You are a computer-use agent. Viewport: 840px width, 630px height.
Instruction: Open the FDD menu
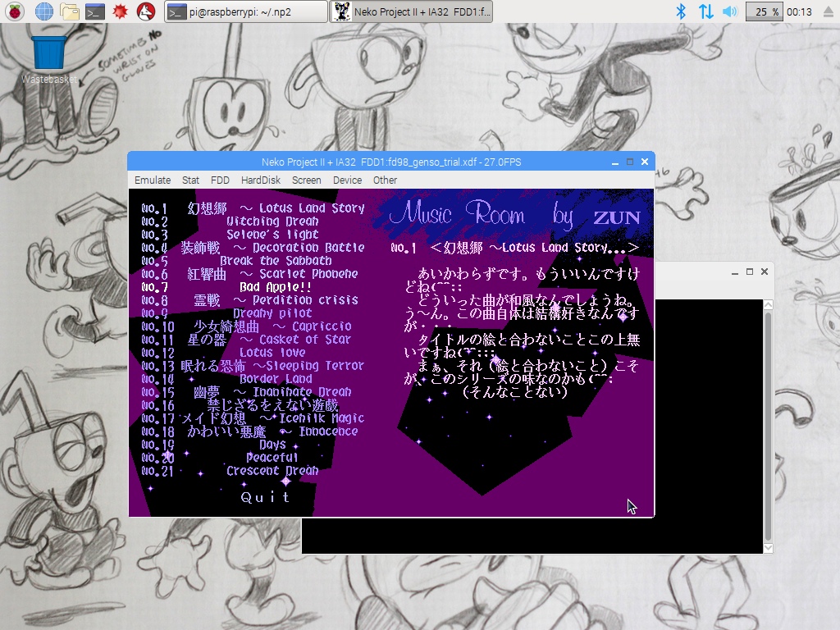pos(220,180)
